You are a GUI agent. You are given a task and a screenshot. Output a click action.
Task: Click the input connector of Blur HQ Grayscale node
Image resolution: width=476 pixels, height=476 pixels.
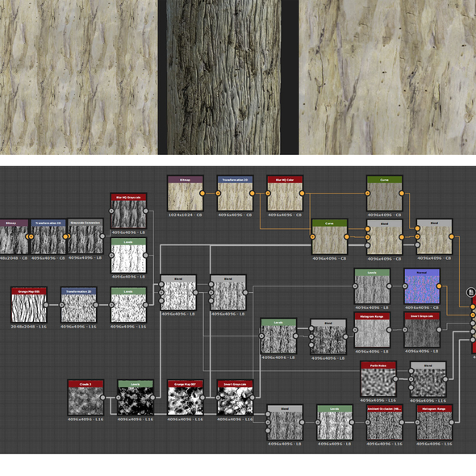tap(111, 211)
